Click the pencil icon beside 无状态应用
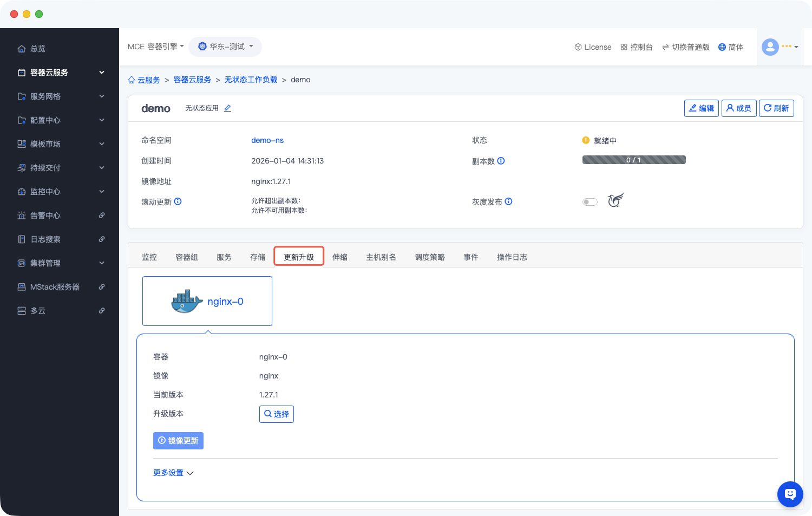The image size is (812, 516). tap(227, 108)
